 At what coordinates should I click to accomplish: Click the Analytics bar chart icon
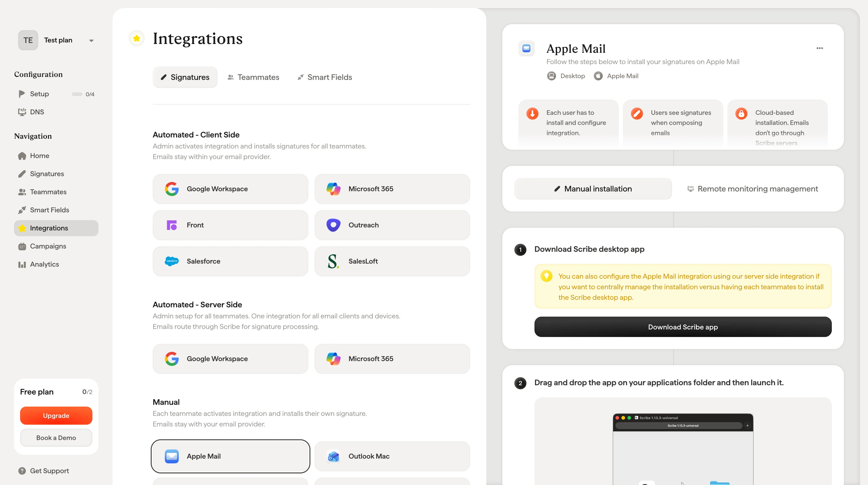(22, 265)
